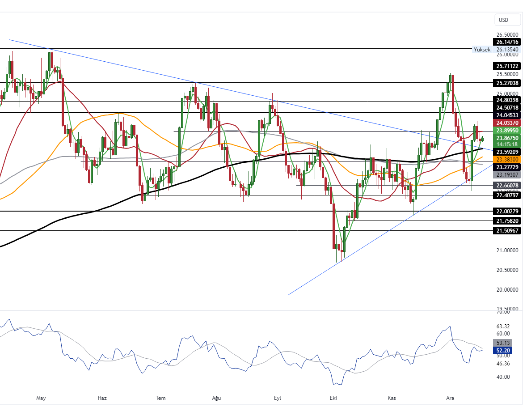Select the current price tag 23.86750
527x420 pixels.
tap(506, 138)
